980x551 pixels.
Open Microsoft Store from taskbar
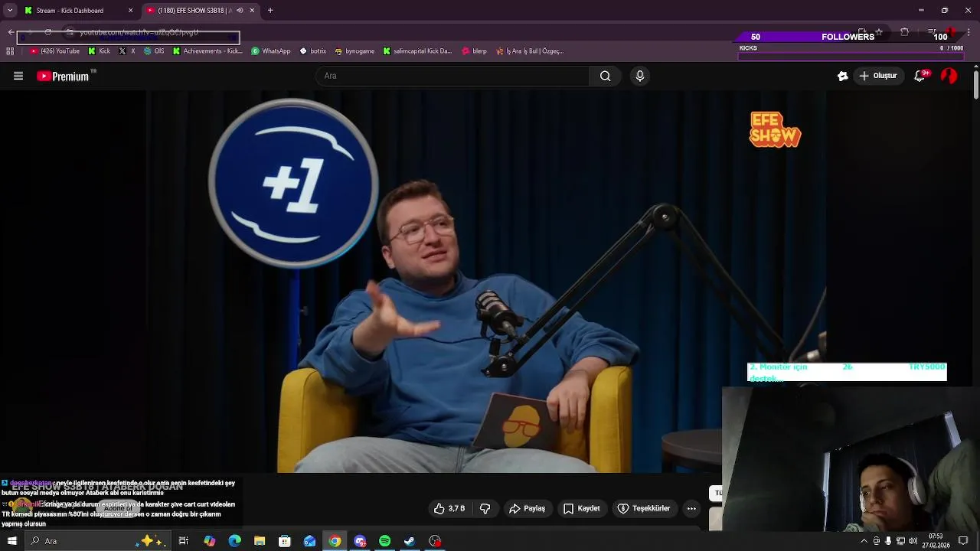click(285, 541)
